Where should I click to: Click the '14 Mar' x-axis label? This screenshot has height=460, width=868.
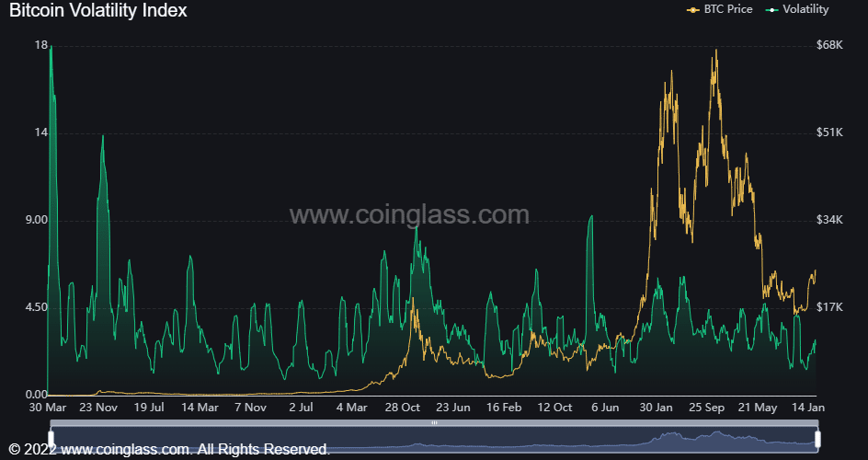click(200, 408)
